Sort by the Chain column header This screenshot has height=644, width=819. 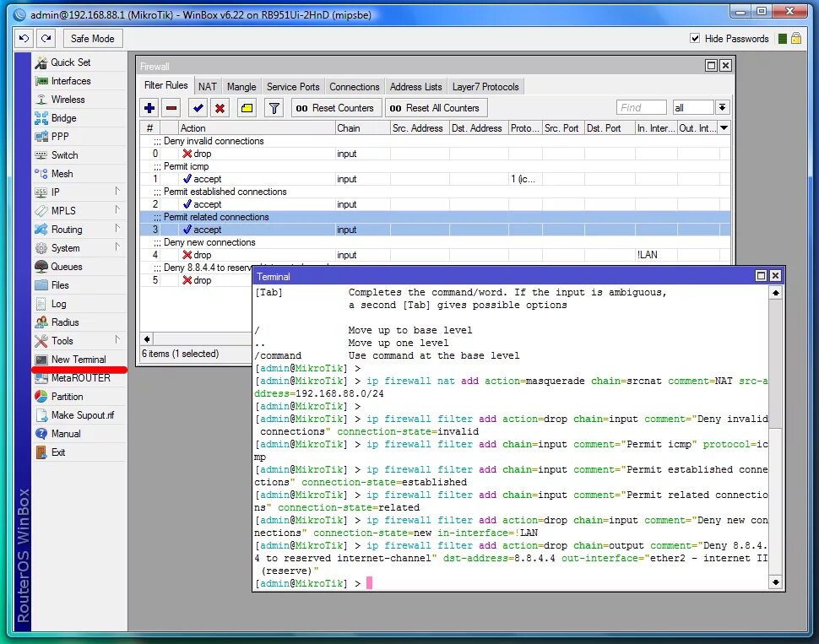pyautogui.click(x=362, y=128)
